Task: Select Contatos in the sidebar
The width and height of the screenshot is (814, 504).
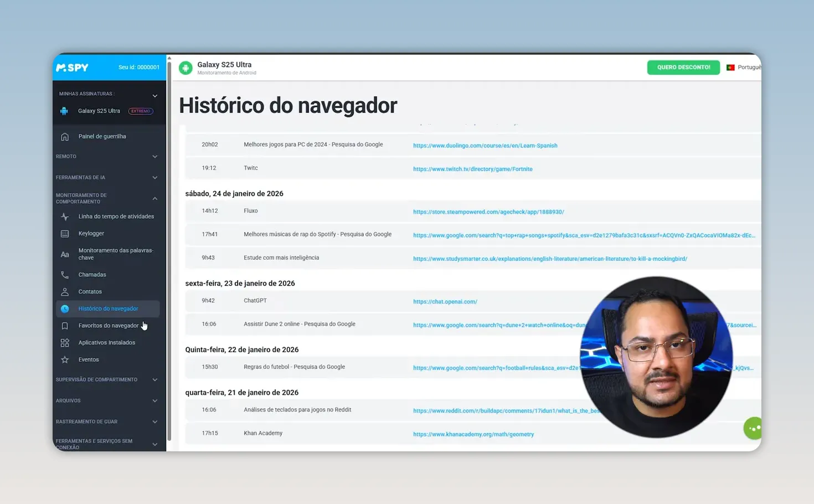Action: coord(90,292)
